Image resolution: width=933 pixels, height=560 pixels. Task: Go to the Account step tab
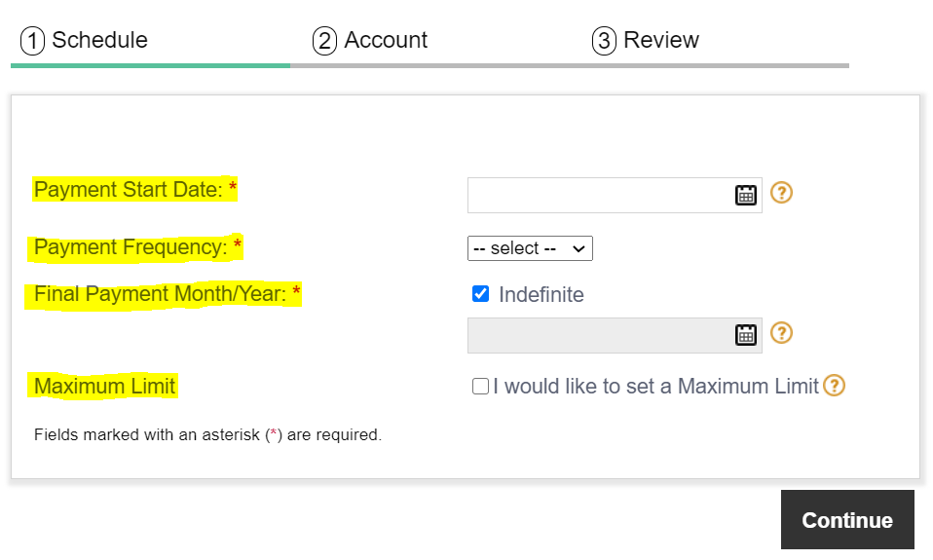371,41
